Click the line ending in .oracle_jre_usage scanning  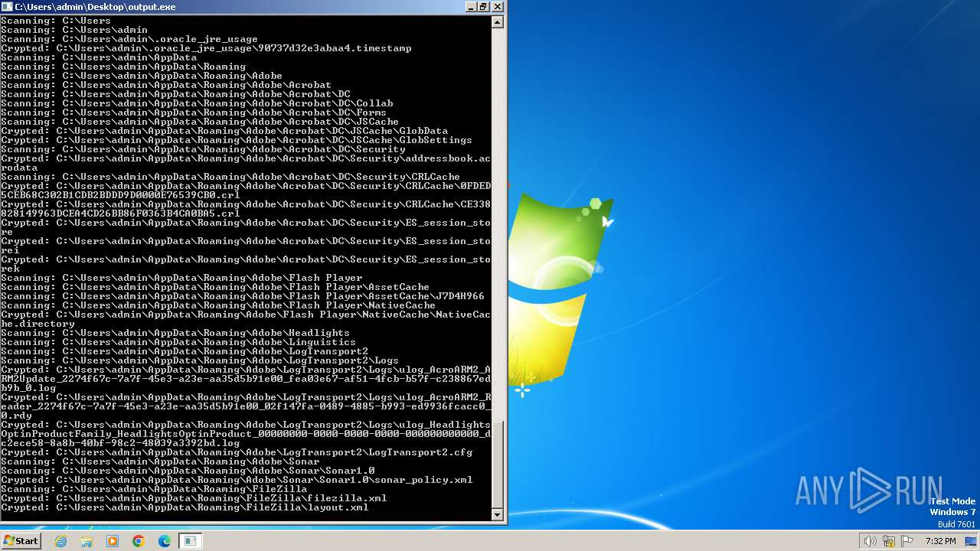[129, 39]
